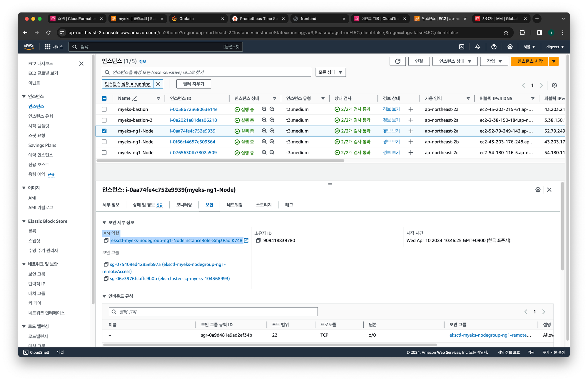Viewport: 588px width, 381px height.
Task: Open 경보 보기 for myeks-bastion-2
Action: 391,120
